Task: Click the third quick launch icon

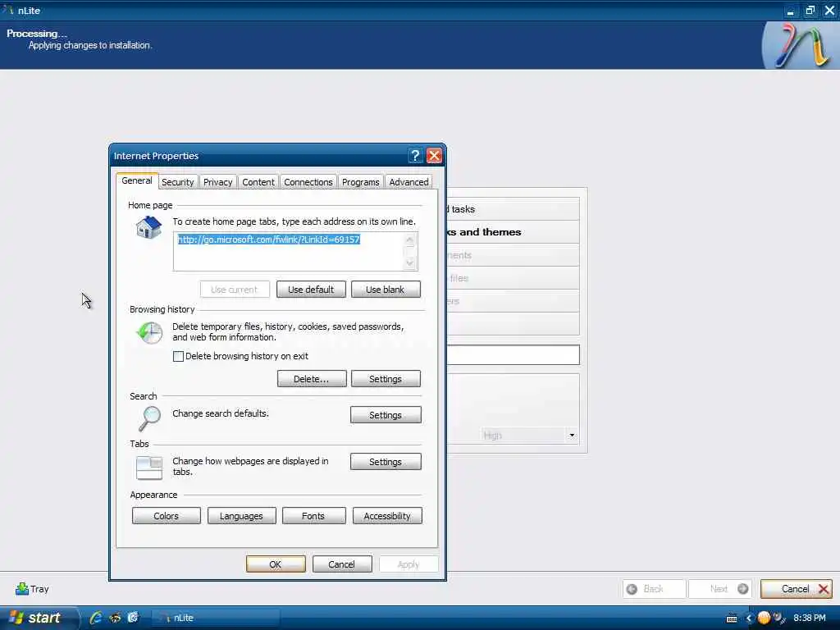Action: [133, 618]
